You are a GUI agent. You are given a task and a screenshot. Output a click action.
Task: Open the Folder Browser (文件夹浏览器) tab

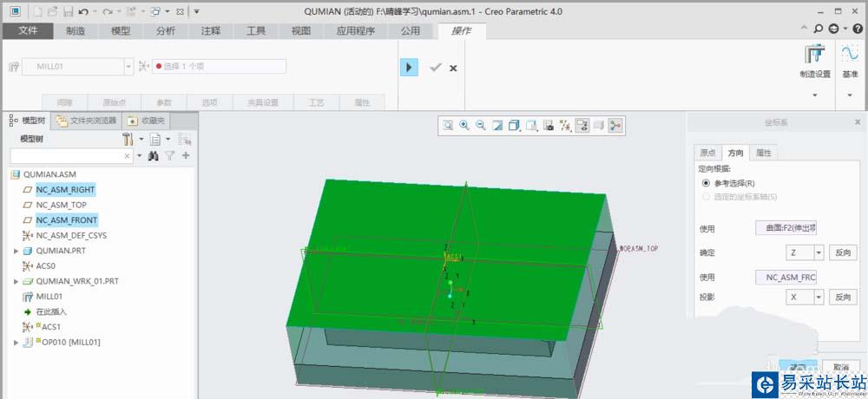point(86,120)
